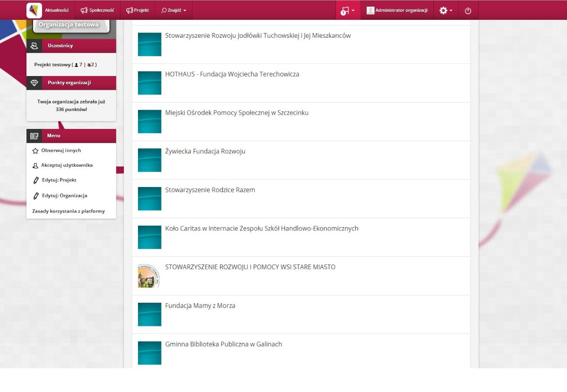567x392 pixels.
Task: Click the Fundacja Mamy z Morza thumbnail
Action: coord(149,315)
